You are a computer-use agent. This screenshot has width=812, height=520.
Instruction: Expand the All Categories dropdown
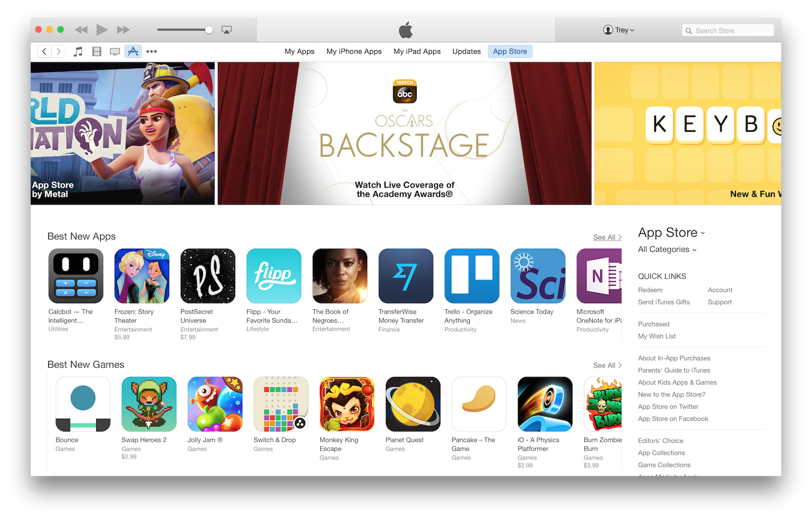(x=667, y=249)
